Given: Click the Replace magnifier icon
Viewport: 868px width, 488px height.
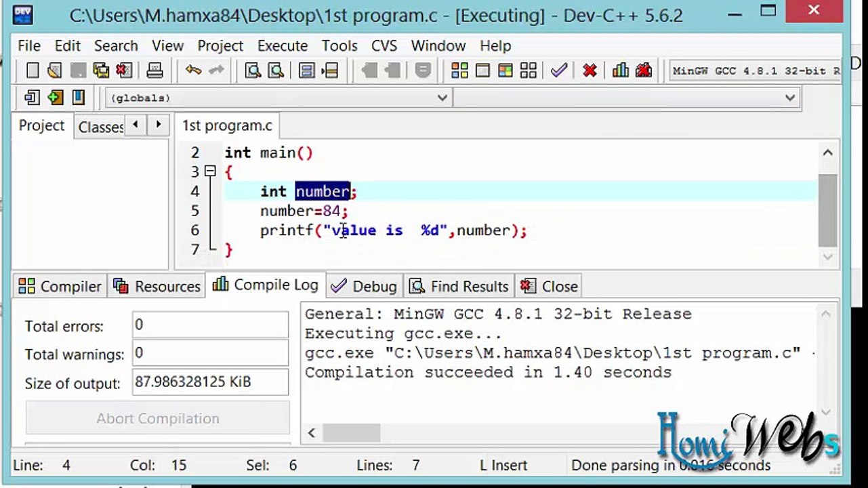Looking at the screenshot, I should (276, 70).
